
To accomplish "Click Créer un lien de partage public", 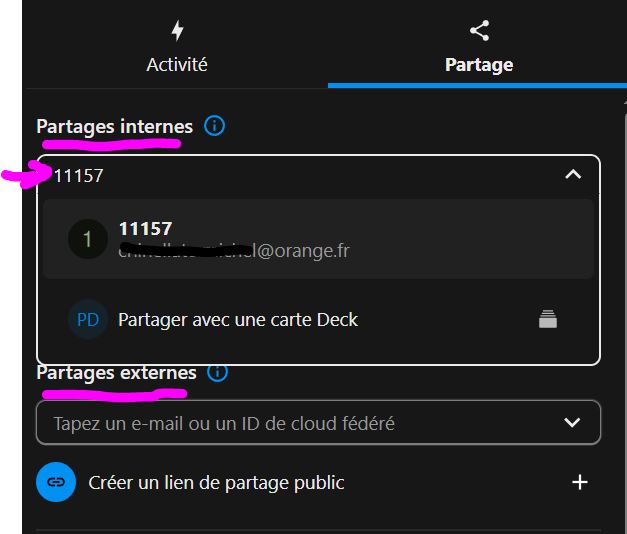I will pos(217,482).
